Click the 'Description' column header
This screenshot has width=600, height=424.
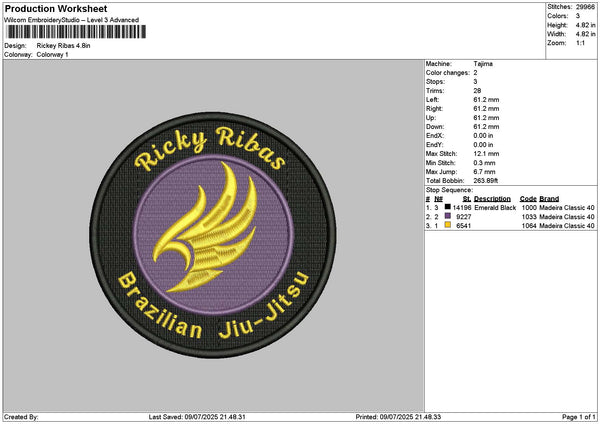click(x=492, y=199)
